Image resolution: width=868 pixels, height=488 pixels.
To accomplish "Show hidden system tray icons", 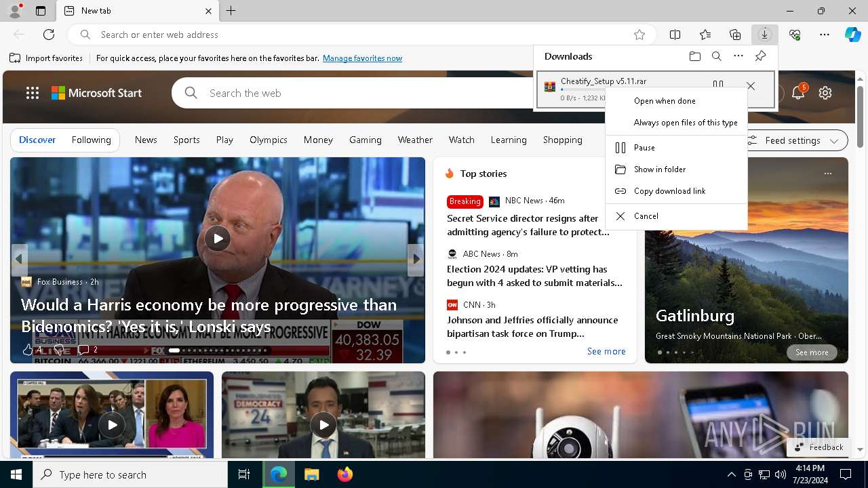I will tap(731, 474).
